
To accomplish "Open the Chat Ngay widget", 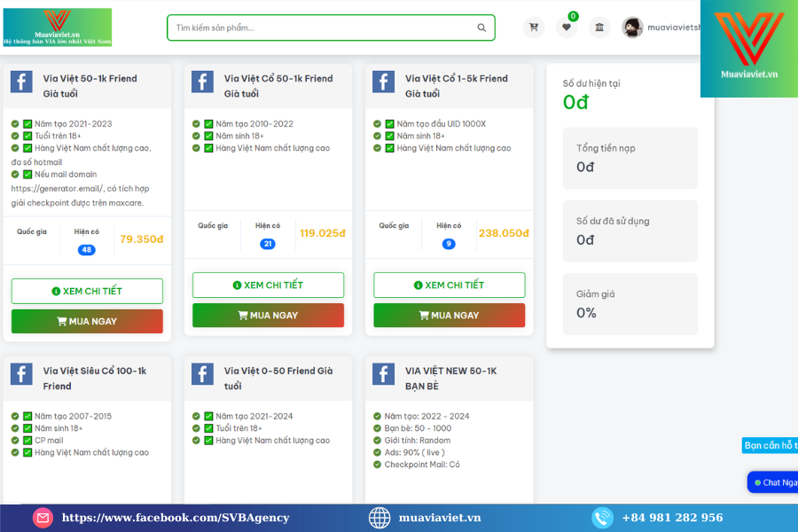I will point(772,482).
